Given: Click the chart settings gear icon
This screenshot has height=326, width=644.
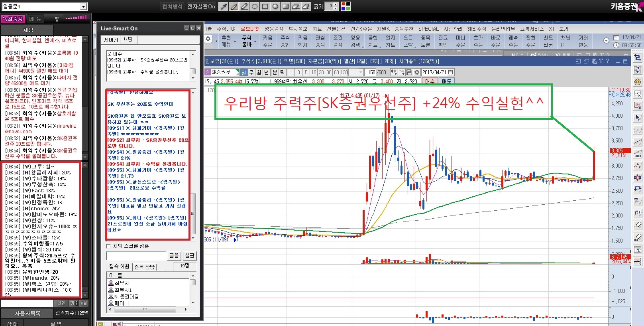Looking at the screenshot, I should click(417, 72).
